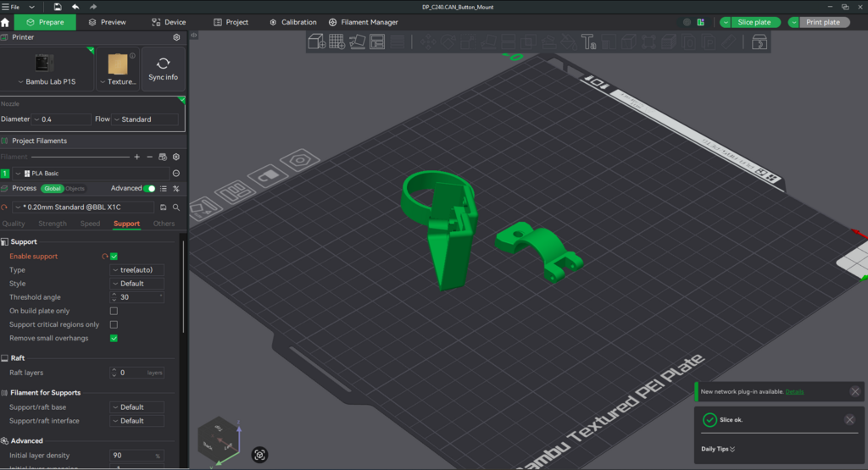The width and height of the screenshot is (868, 470).
Task: Uncheck the Enable support checkbox
Action: [x=114, y=256]
